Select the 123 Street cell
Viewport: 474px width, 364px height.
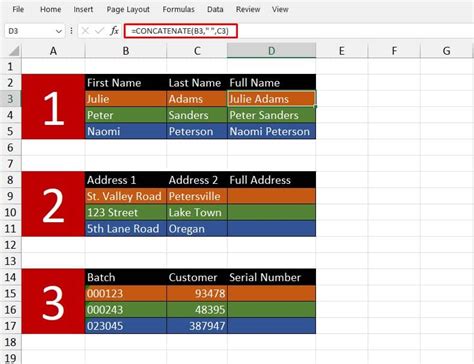(x=126, y=212)
